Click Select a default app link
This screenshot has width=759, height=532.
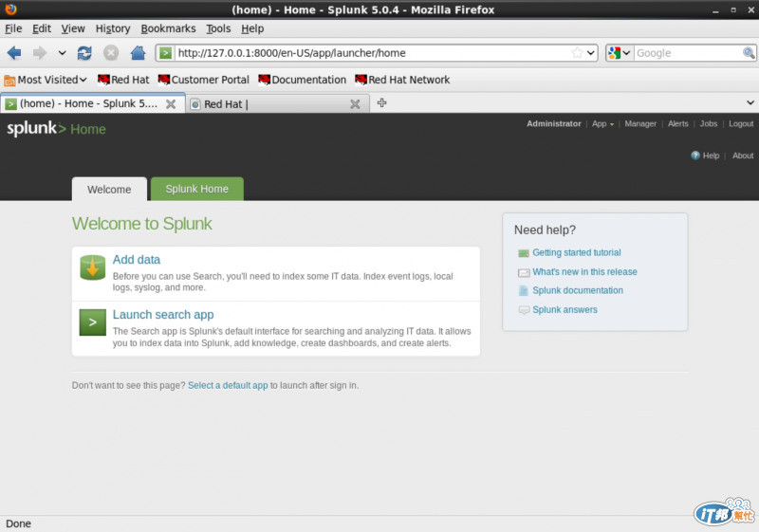(x=228, y=385)
